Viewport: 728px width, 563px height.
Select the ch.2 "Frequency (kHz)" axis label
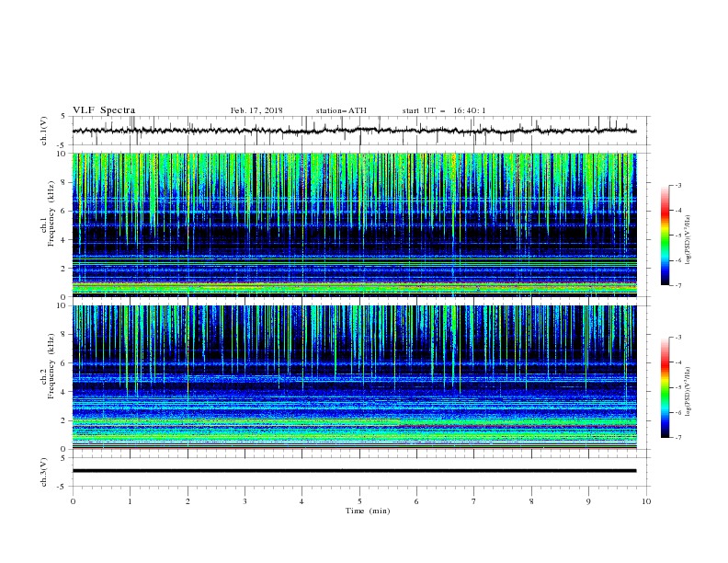tap(51, 366)
